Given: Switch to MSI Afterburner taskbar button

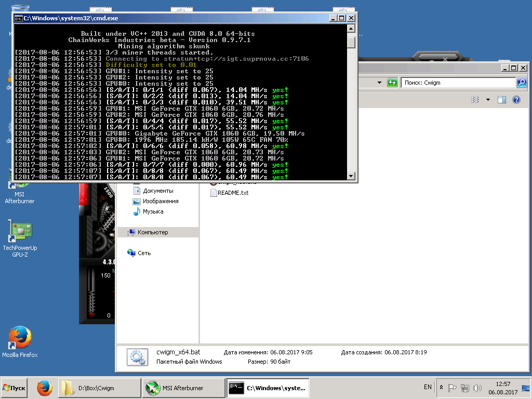Looking at the screenshot, I should tap(183, 388).
